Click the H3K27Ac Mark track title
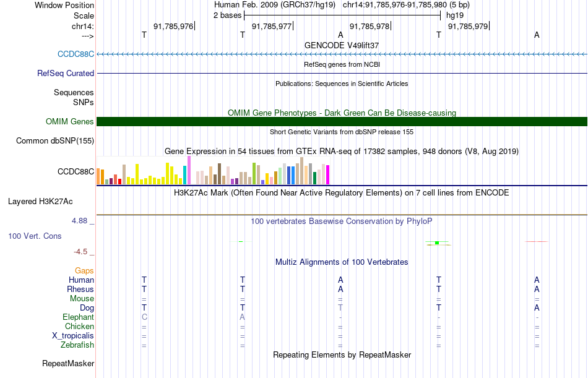The image size is (588, 378). point(342,193)
